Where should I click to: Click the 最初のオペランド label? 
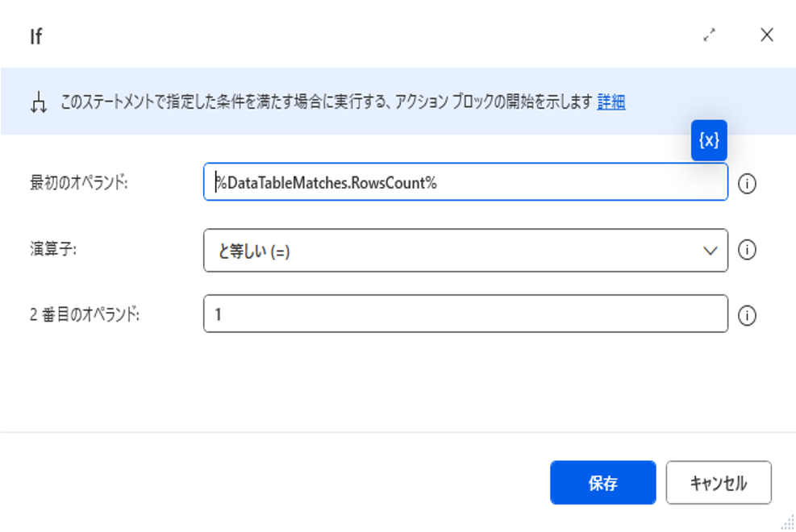click(79, 183)
